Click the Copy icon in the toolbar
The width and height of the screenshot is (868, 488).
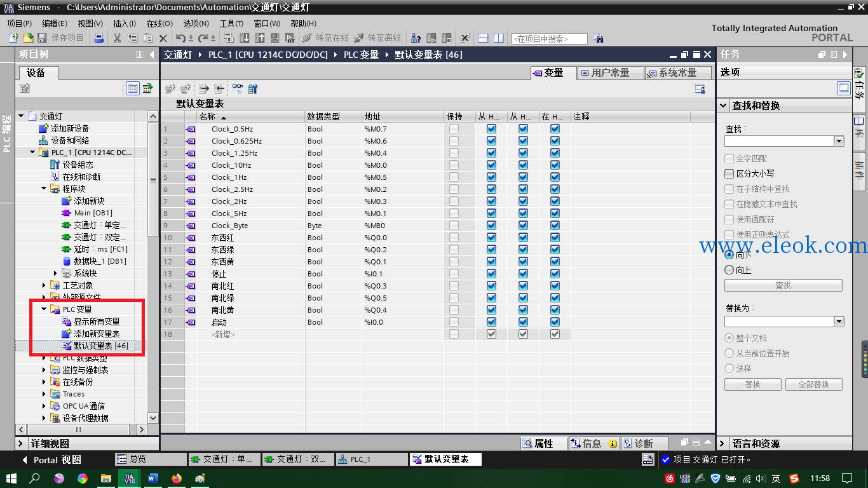coord(132,38)
